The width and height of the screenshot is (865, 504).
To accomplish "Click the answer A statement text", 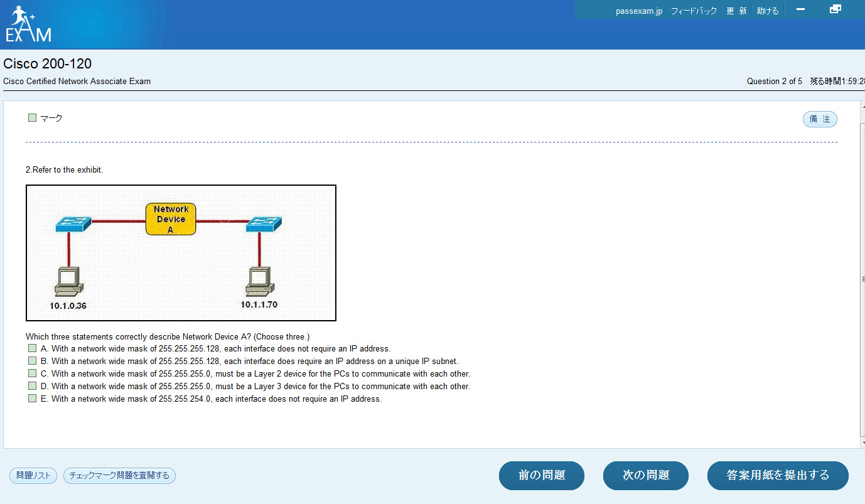I will (215, 348).
